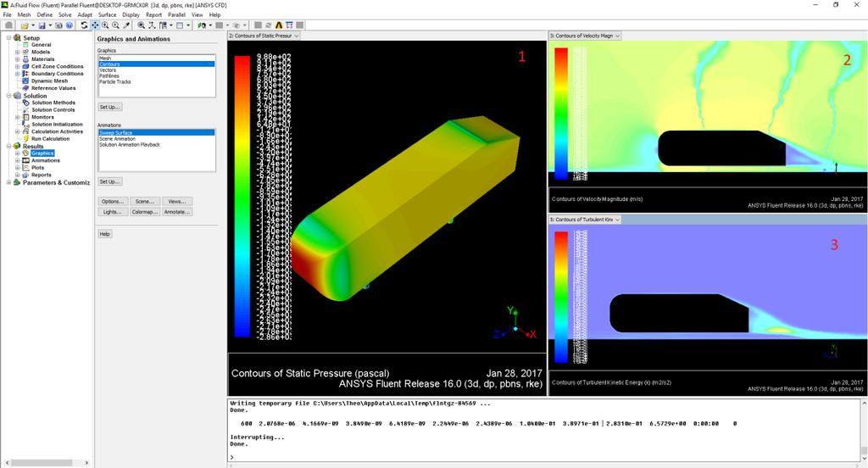This screenshot has width=868, height=468.
Task: Click the Options... button
Action: [x=113, y=202]
